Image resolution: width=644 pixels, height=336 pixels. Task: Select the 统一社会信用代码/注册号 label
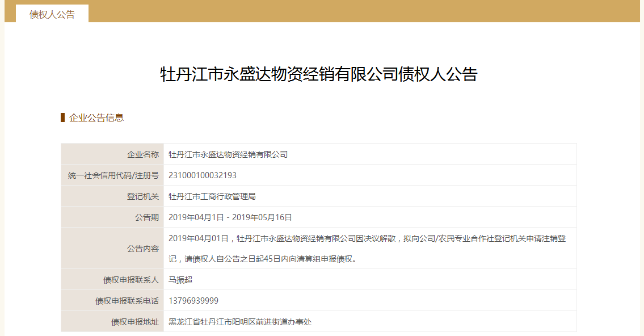click(x=113, y=175)
